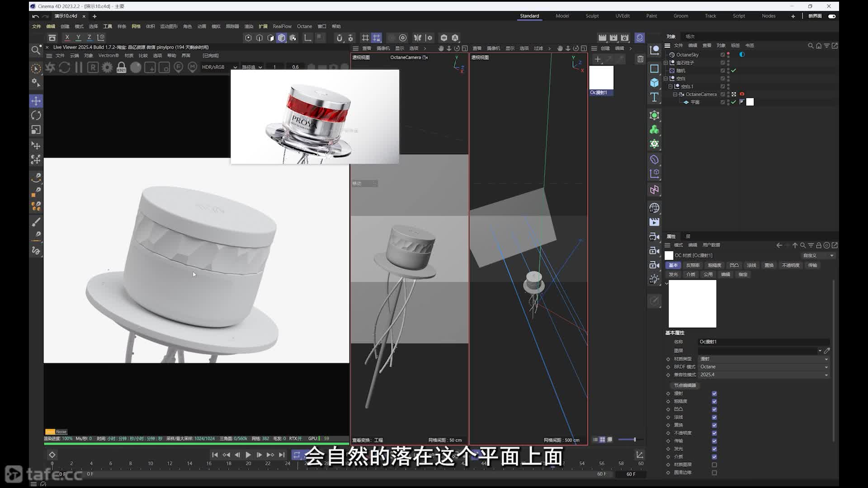Screen dimensions: 868x488
Task: Click the Live Viewer lock resolution icon
Action: click(x=121, y=67)
